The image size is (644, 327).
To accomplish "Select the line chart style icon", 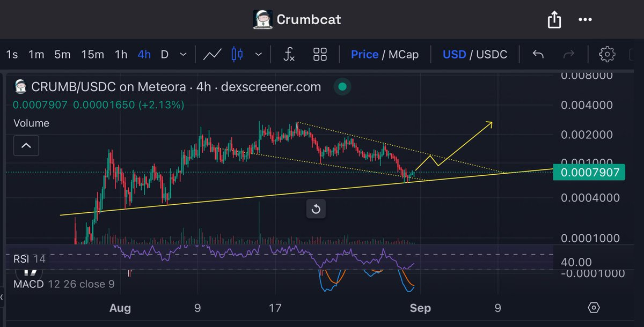I will click(213, 54).
